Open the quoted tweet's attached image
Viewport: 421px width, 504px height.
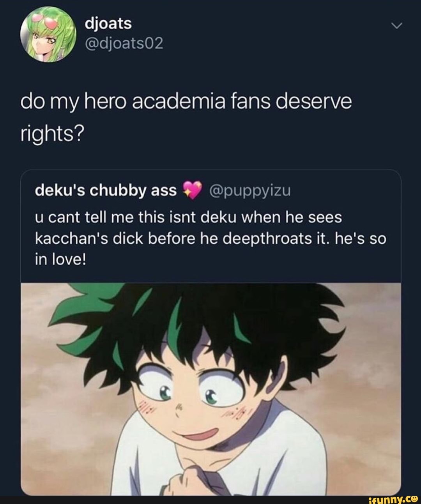(210, 389)
